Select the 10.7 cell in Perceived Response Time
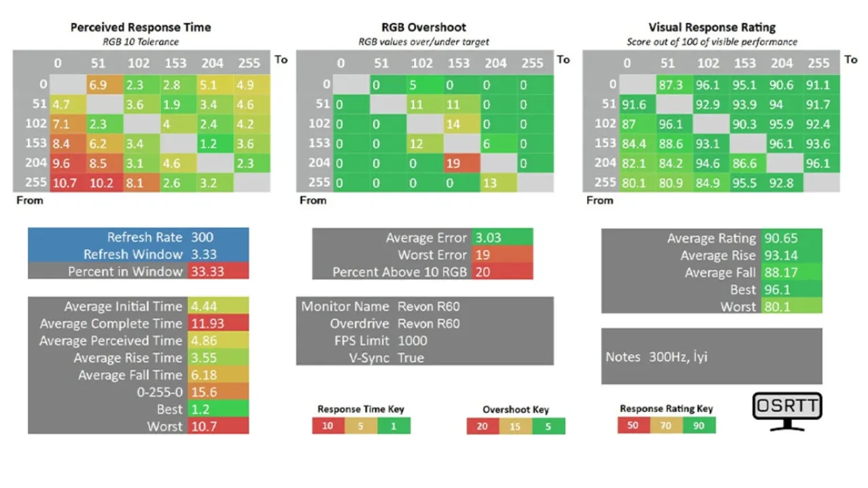 click(64, 184)
